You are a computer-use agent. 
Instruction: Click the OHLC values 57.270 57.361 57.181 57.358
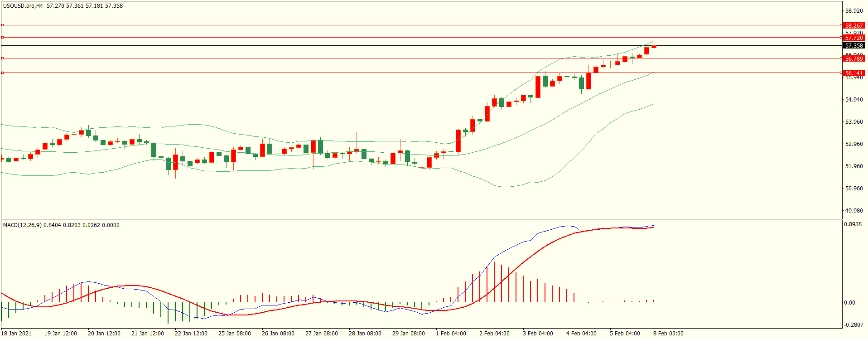(x=85, y=6)
